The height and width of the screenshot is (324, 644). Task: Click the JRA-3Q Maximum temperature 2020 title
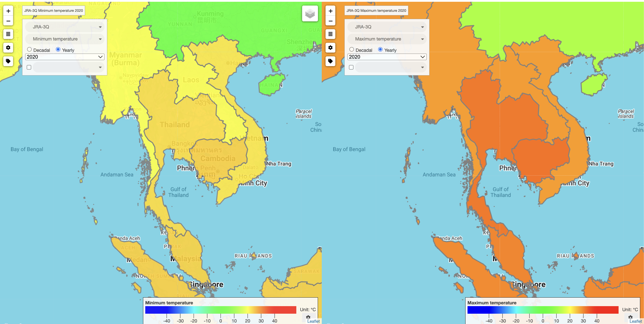point(376,10)
